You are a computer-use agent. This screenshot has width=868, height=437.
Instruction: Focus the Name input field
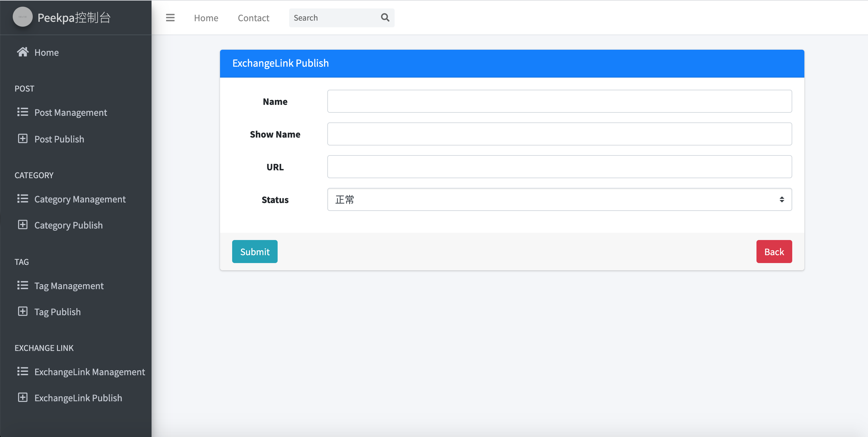pos(559,101)
